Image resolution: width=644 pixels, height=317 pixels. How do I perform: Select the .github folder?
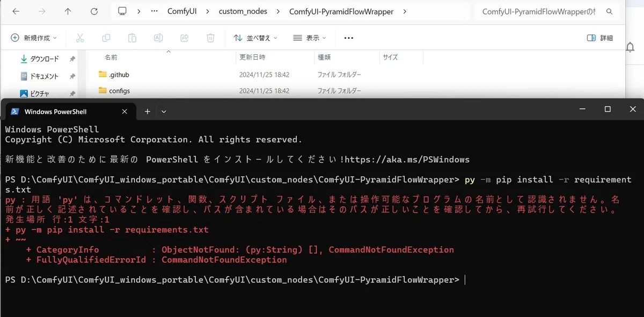pos(119,75)
